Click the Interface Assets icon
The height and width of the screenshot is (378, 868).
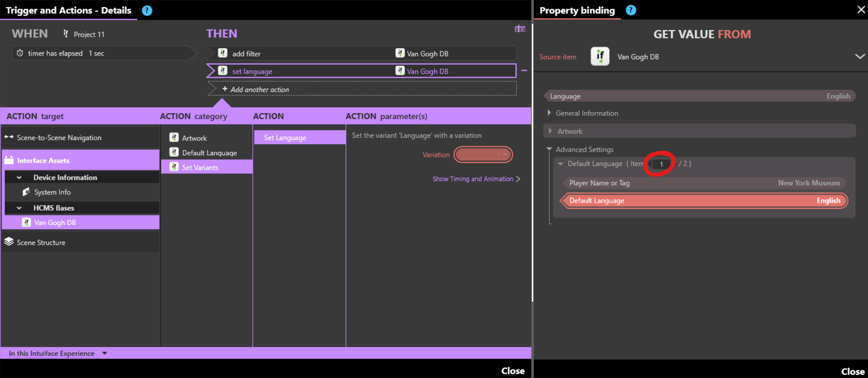coord(9,160)
